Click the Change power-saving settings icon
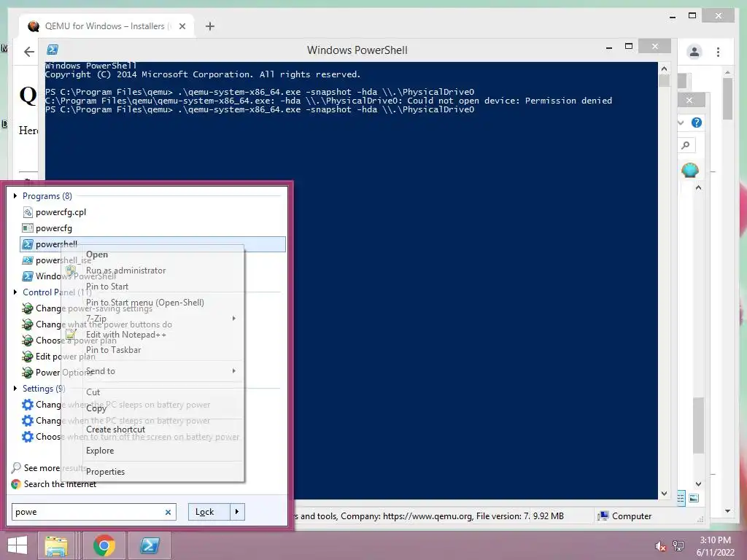747x560 pixels. (x=28, y=308)
